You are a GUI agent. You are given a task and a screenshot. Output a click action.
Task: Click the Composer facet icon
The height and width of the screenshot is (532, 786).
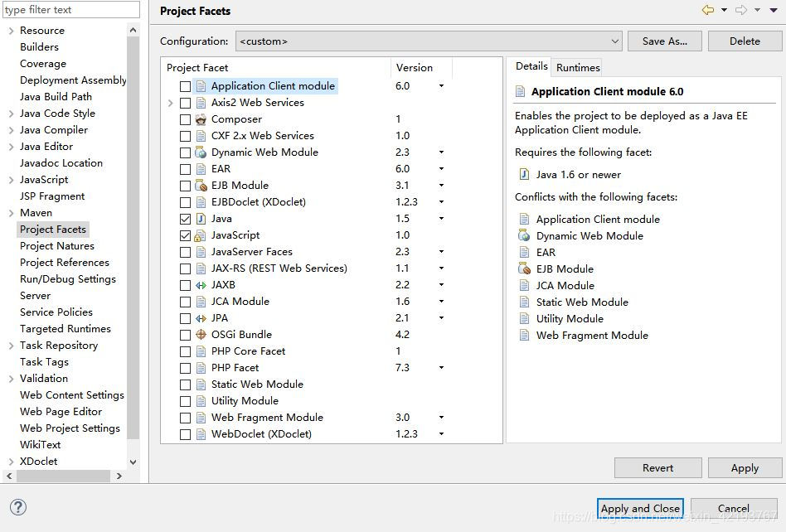click(200, 119)
